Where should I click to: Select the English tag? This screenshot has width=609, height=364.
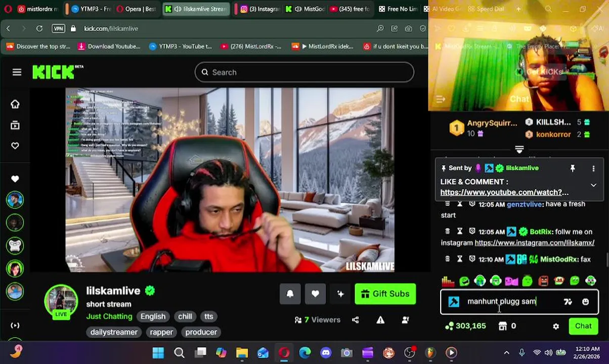(153, 316)
